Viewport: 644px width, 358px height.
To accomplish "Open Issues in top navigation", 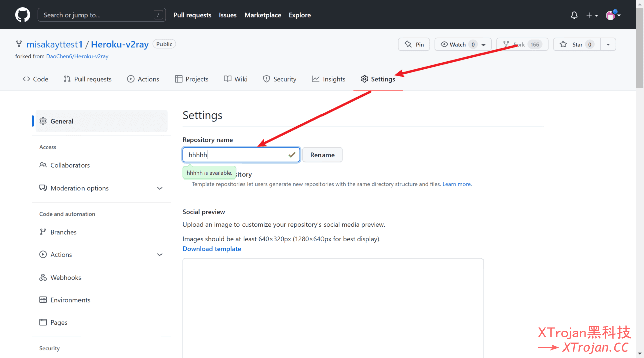I will [228, 15].
